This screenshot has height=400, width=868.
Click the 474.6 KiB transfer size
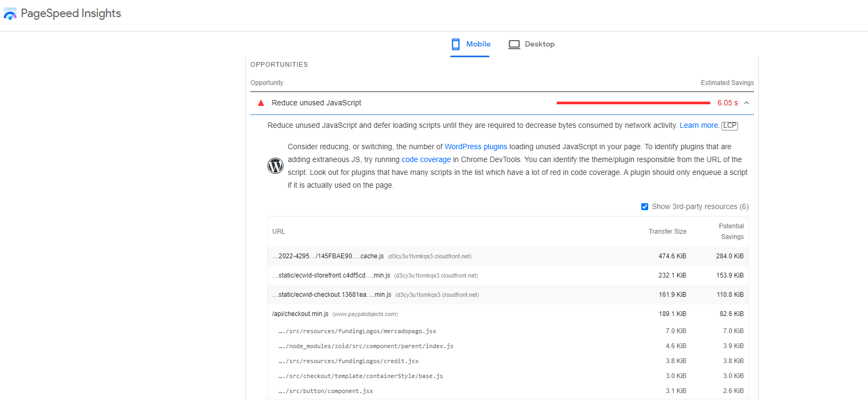click(672, 256)
